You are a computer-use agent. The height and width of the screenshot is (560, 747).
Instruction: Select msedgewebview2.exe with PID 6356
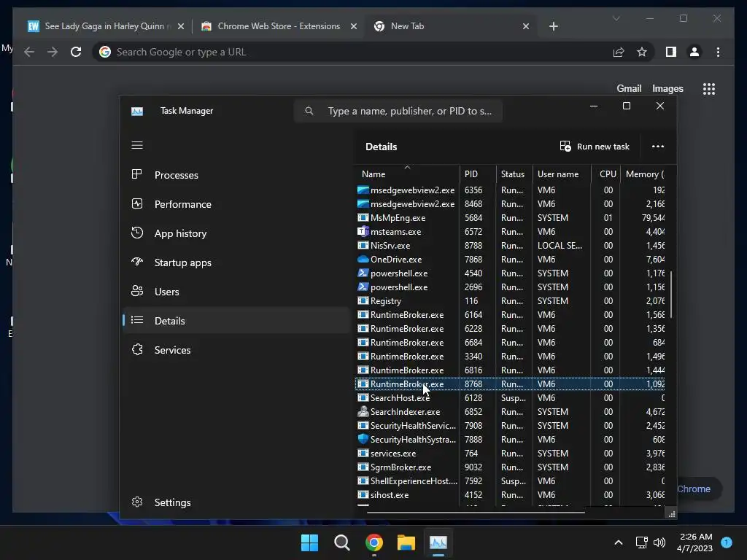coord(511,190)
